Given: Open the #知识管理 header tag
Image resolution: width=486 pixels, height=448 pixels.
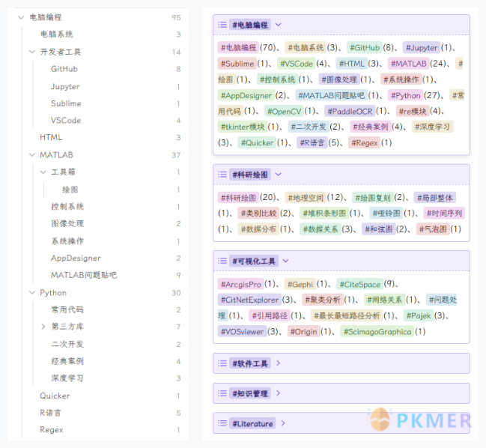Looking at the screenshot, I should (250, 393).
